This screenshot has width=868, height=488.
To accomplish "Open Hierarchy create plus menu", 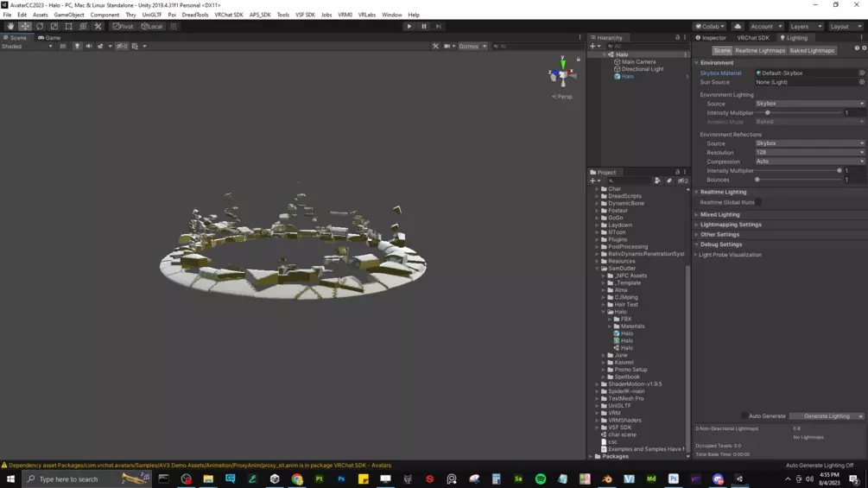I will pyautogui.click(x=594, y=47).
